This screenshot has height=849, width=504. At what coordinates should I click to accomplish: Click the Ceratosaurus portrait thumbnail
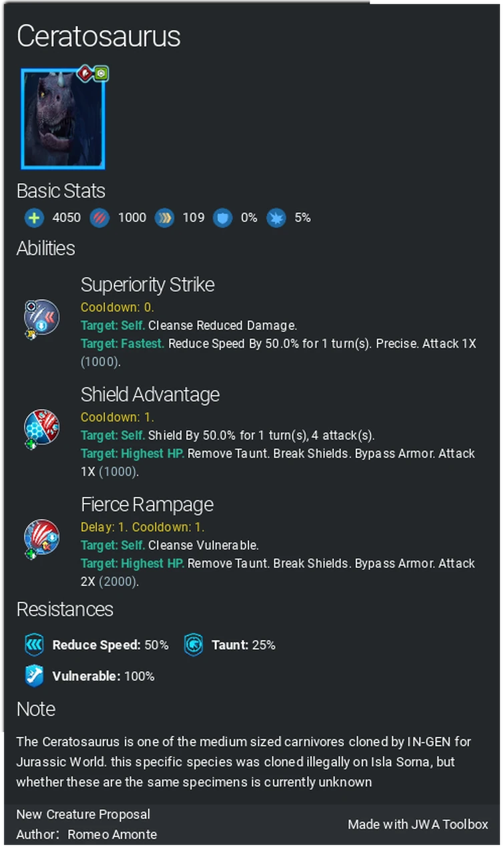[63, 119]
